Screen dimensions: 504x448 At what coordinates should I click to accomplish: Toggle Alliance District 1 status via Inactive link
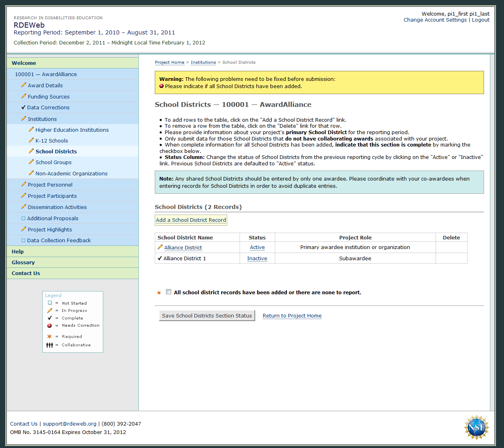click(x=257, y=259)
